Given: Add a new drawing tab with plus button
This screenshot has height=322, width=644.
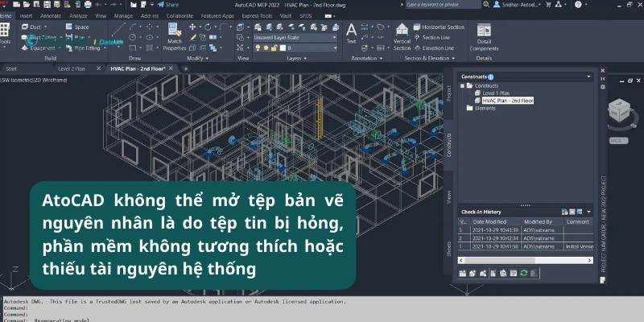Looking at the screenshot, I should point(186,68).
